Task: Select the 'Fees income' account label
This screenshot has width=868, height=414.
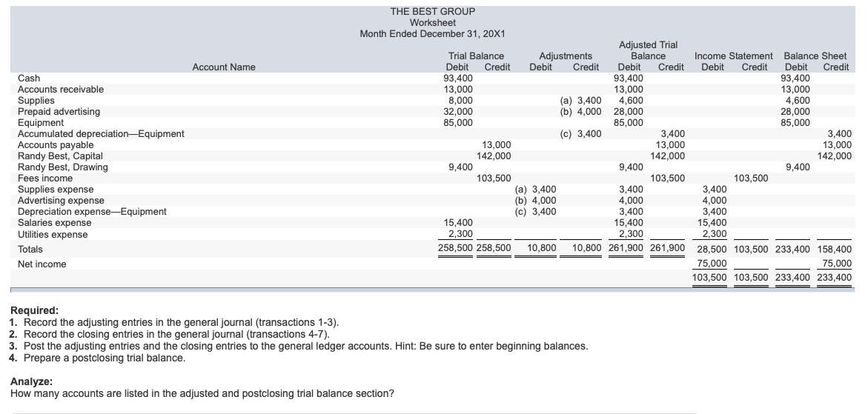Action: pyautogui.click(x=44, y=178)
